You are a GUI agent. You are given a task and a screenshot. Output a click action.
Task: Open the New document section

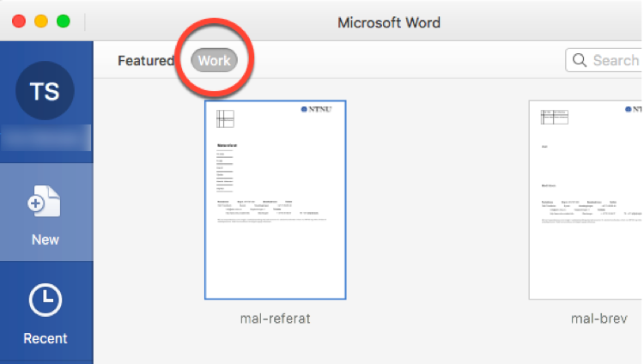(x=46, y=212)
